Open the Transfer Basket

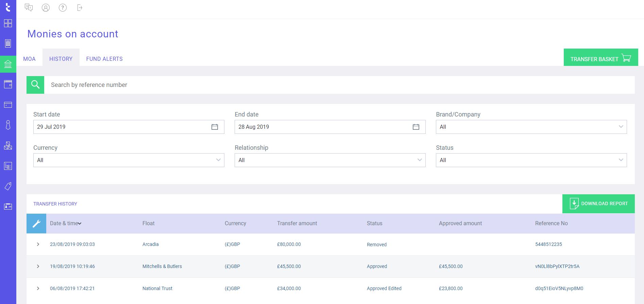coord(600,59)
